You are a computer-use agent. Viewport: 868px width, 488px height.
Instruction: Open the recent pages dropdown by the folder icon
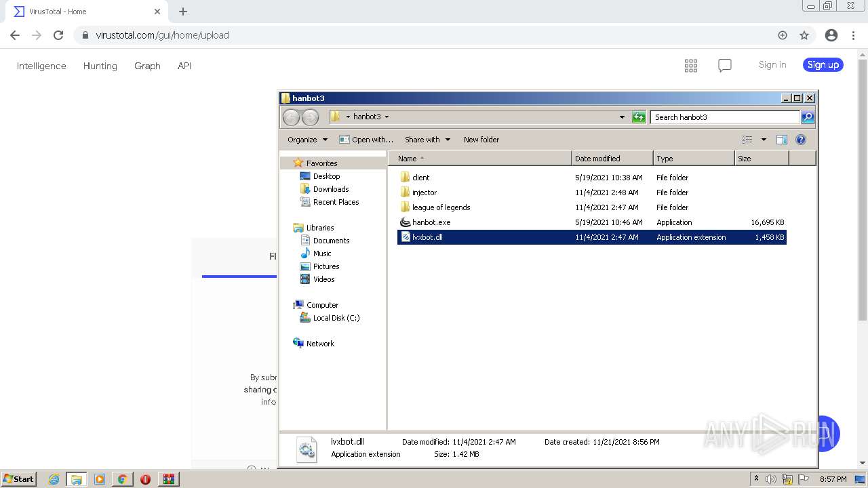[x=348, y=117]
